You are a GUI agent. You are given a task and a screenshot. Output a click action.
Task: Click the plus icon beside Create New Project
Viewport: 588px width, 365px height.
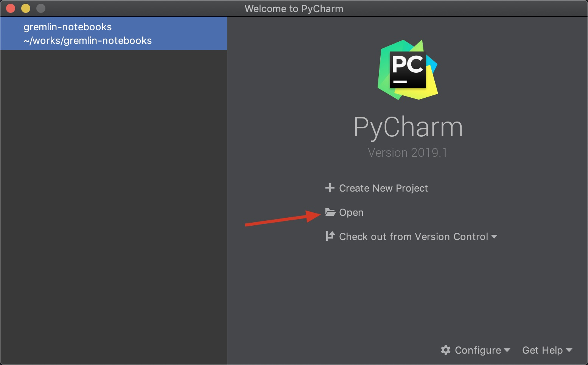click(x=330, y=188)
